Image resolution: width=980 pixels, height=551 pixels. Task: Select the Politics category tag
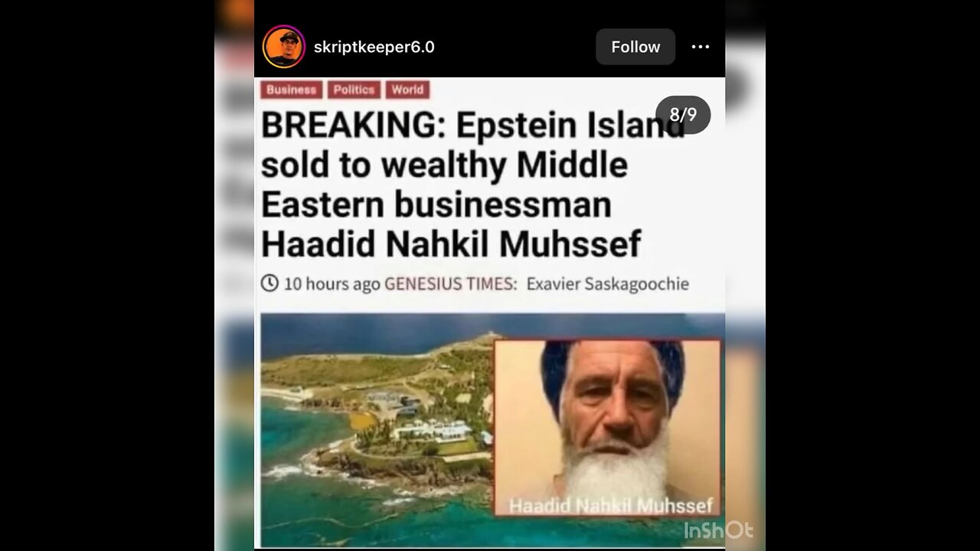[354, 90]
